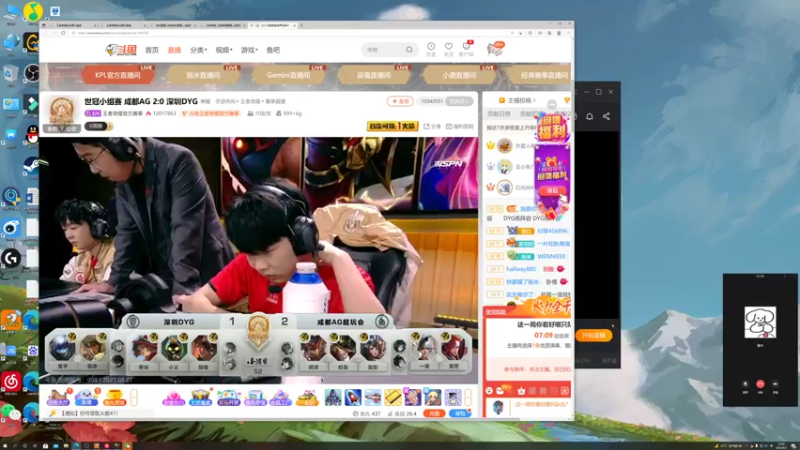Switch to Gemini直播间 tab
The width and height of the screenshot is (800, 450).
tap(288, 75)
